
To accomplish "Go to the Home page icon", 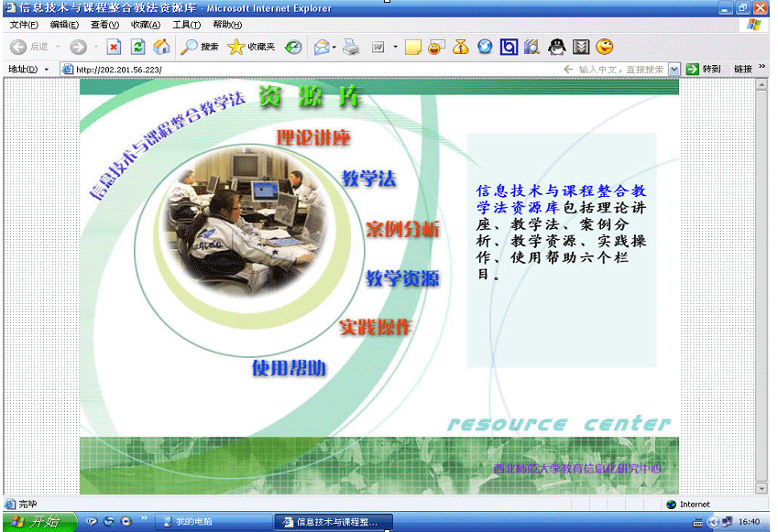I will point(161,47).
